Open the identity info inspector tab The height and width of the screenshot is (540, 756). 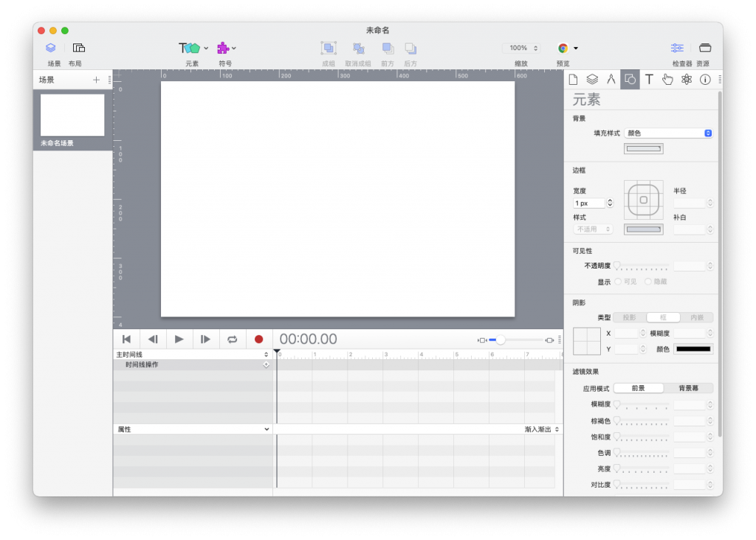click(705, 80)
